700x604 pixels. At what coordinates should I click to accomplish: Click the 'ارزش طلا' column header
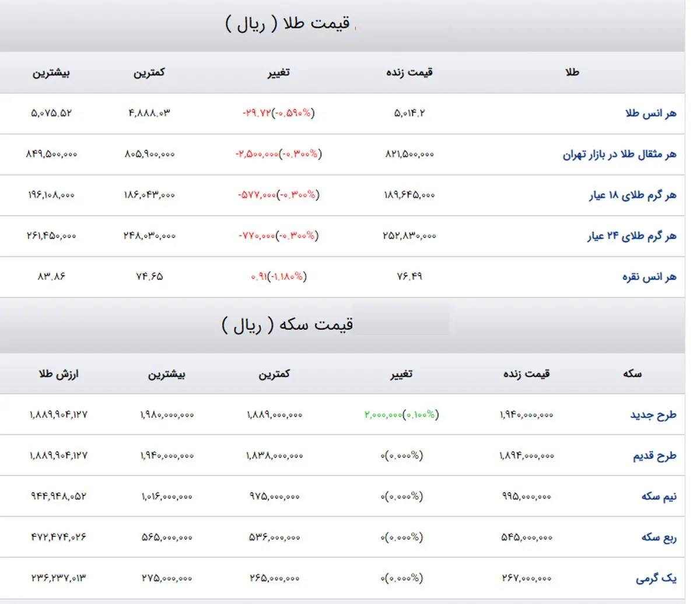58,374
